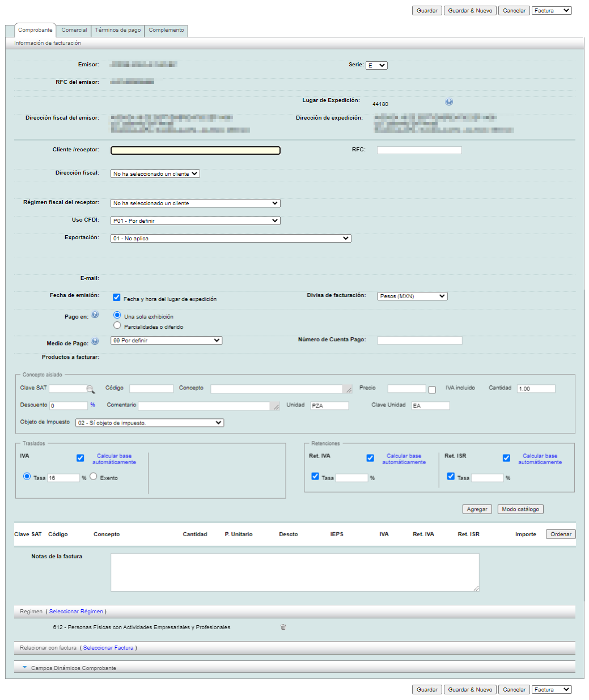The width and height of the screenshot is (589, 700).
Task: Click the help icon next to Pago en
Action: click(95, 315)
